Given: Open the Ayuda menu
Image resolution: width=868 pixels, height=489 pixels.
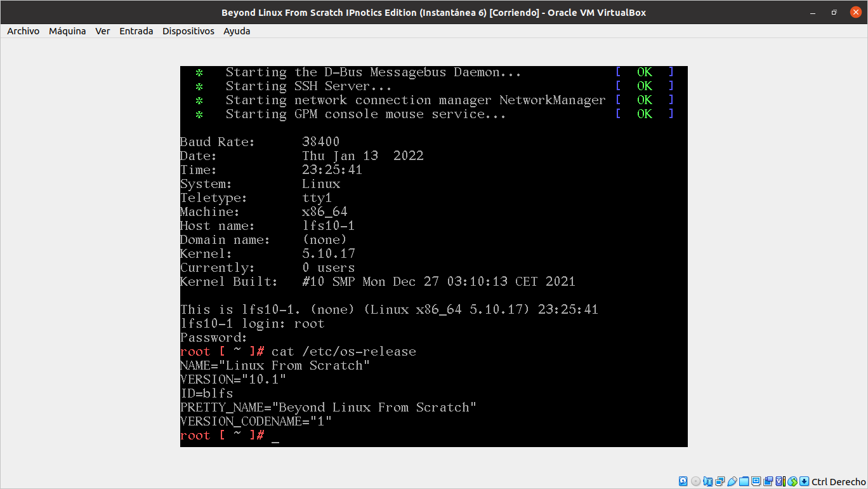Looking at the screenshot, I should coord(237,31).
